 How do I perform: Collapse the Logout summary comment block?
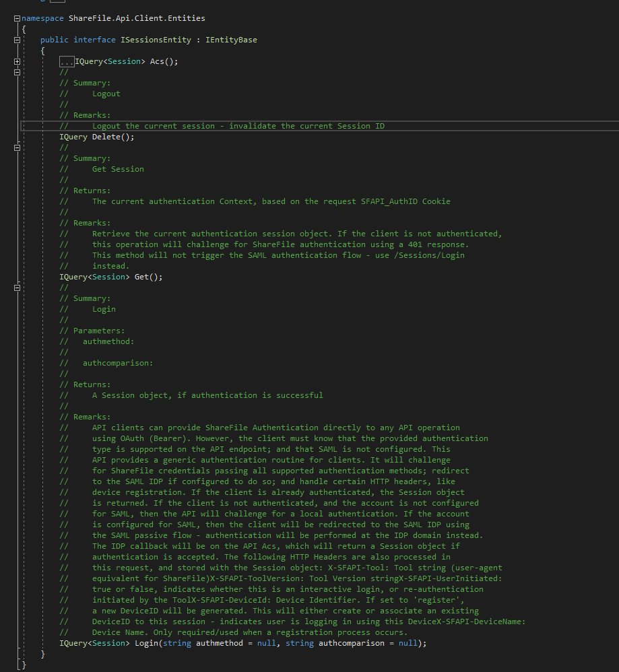17,73
